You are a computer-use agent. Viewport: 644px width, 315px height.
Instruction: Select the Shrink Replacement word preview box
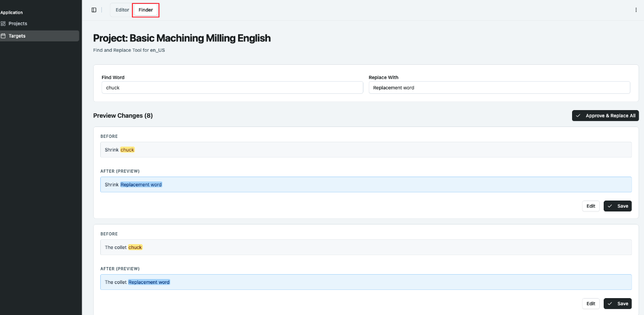click(366, 185)
